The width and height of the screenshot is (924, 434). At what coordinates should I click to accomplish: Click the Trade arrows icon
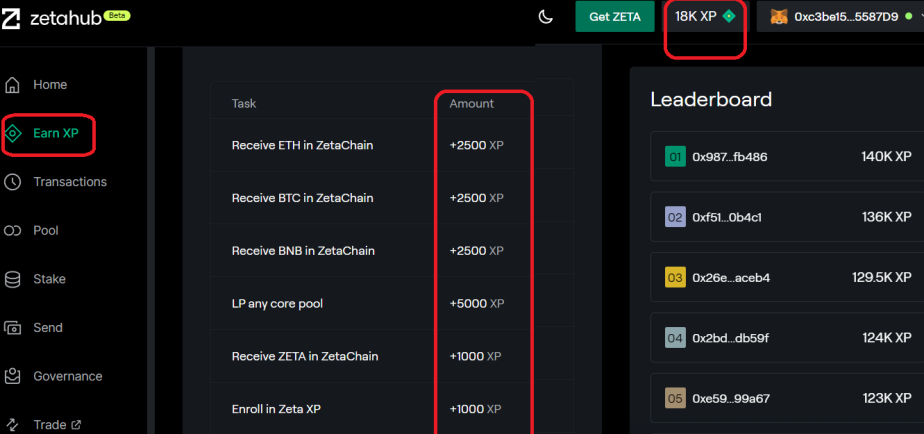[12, 425]
